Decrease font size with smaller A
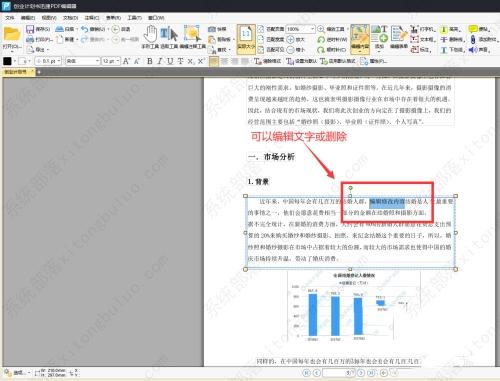This screenshot has width=500, height=381. pos(136,61)
